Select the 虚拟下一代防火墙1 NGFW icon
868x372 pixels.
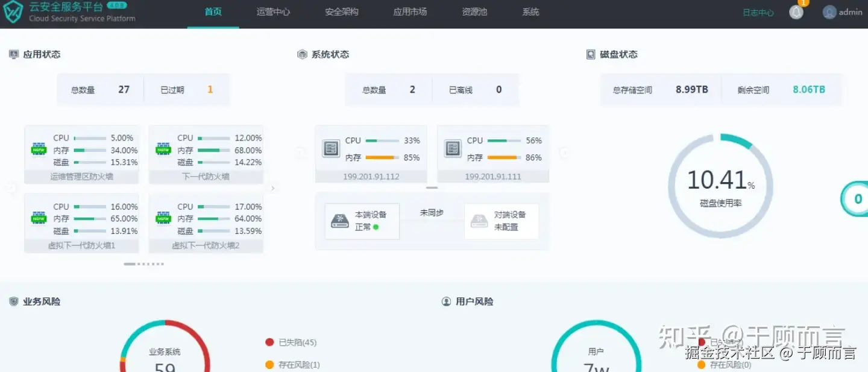(39, 218)
